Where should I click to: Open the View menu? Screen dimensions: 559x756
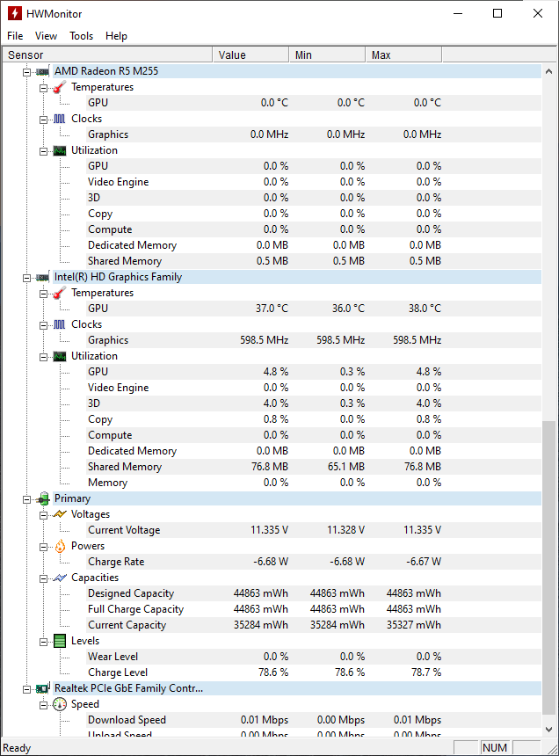point(46,36)
